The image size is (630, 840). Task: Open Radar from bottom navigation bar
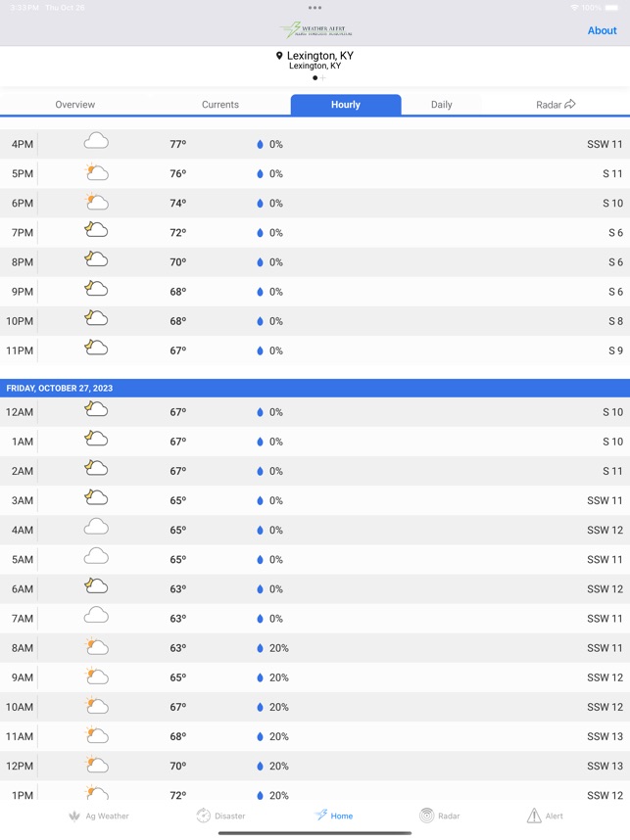coord(440,816)
